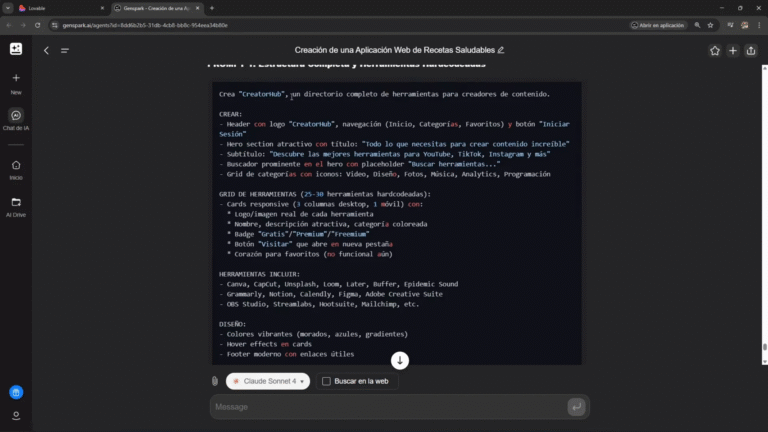The image size is (768, 432).
Task: Open browser zoom magnifier icon
Action: (x=697, y=25)
